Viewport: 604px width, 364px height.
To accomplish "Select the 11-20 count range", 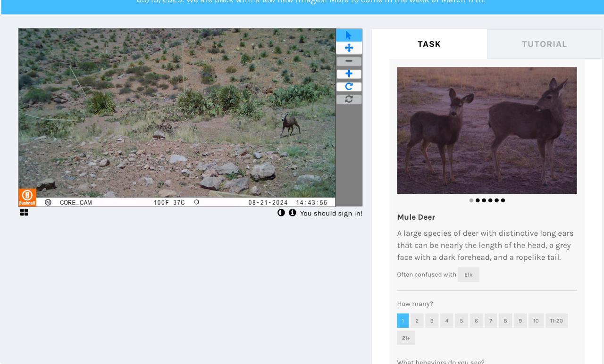I will [x=557, y=321].
